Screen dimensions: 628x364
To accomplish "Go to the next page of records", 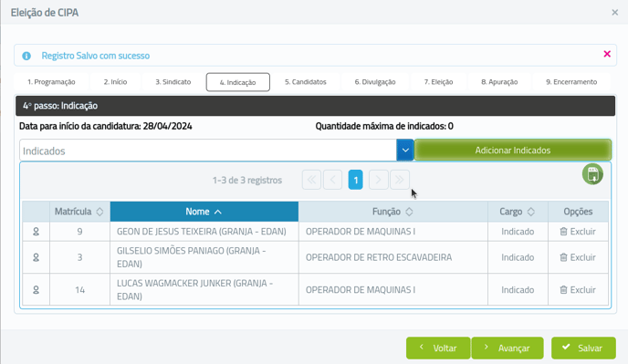I will pos(378,180).
